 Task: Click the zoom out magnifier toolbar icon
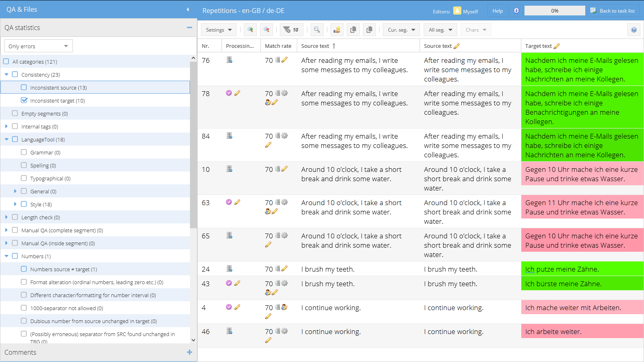(267, 30)
